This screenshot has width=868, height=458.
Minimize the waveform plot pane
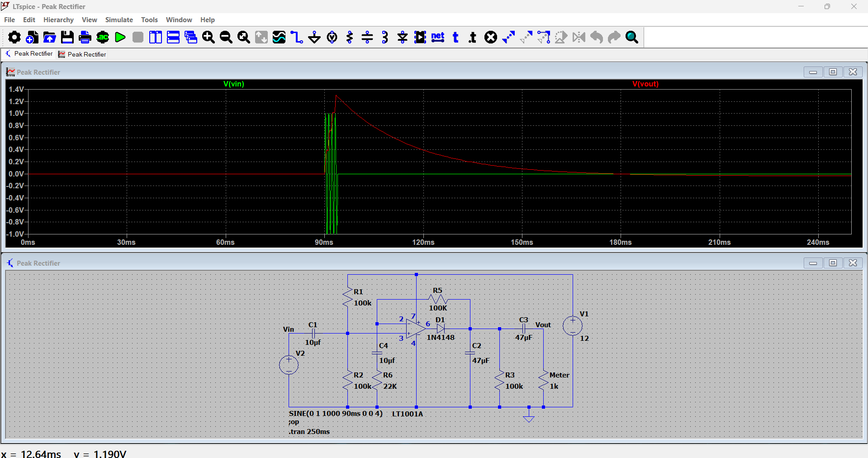point(813,72)
